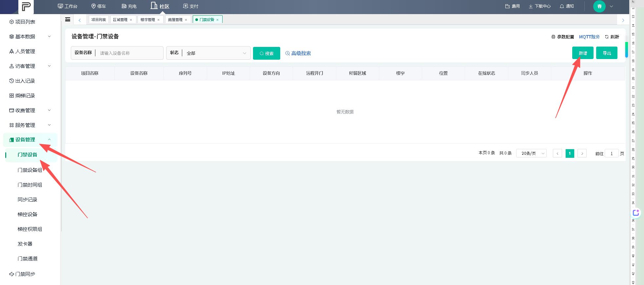Close the 房屋管理 tab
644x285 pixels.
[x=186, y=20]
